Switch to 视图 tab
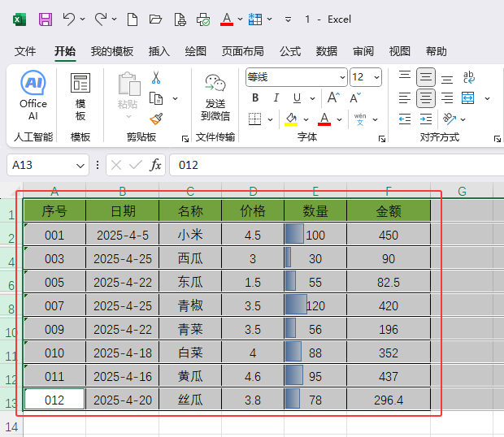 pos(399,51)
